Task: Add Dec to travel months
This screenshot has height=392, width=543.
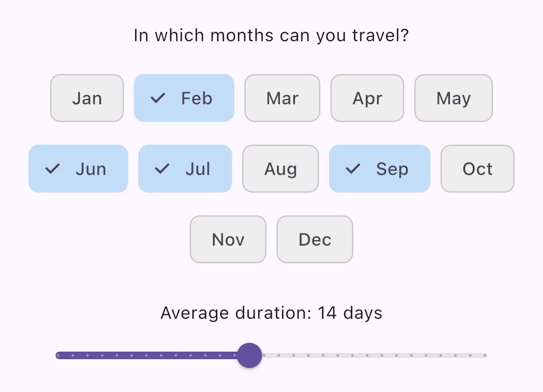Action: [x=315, y=239]
